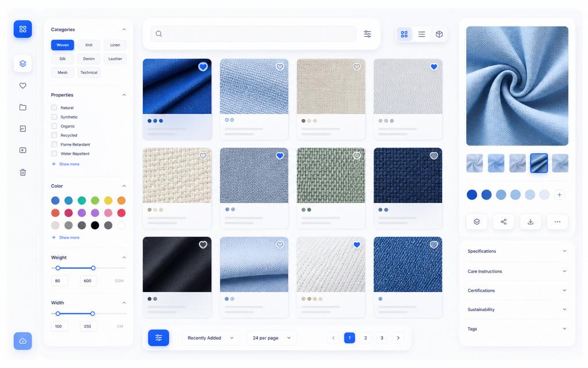Select the Linen category chip
Screen dimensions: 588x368
click(115, 45)
